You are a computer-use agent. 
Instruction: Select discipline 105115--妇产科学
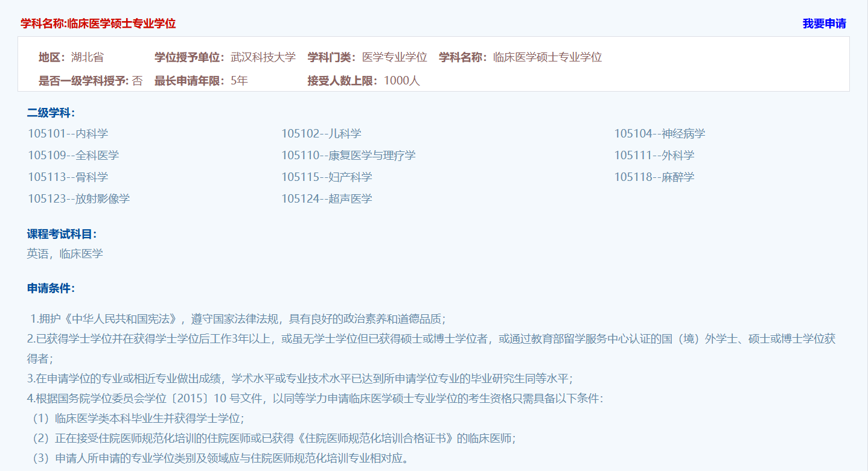pyautogui.click(x=327, y=177)
